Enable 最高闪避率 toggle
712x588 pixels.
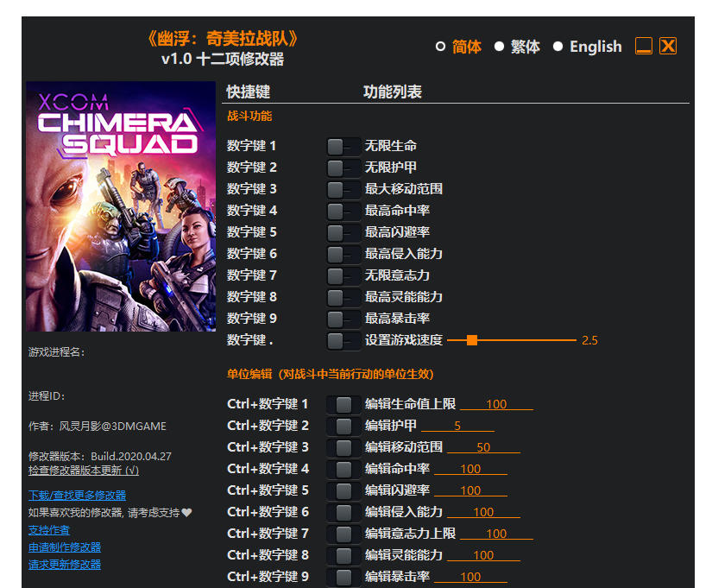pos(343,232)
